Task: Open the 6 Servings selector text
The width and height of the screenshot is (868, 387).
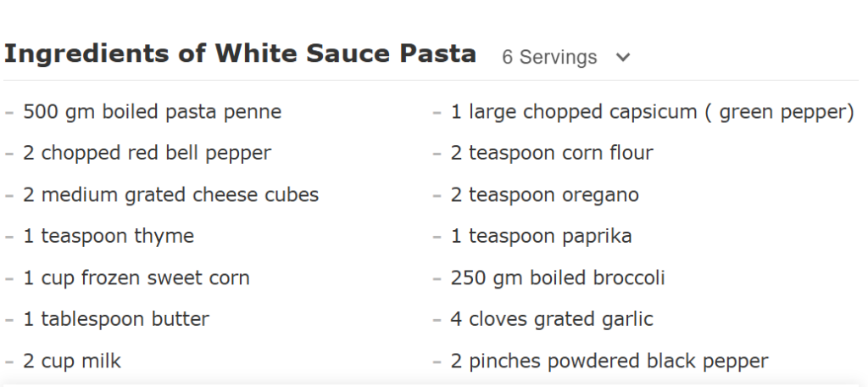Action: [x=549, y=58]
